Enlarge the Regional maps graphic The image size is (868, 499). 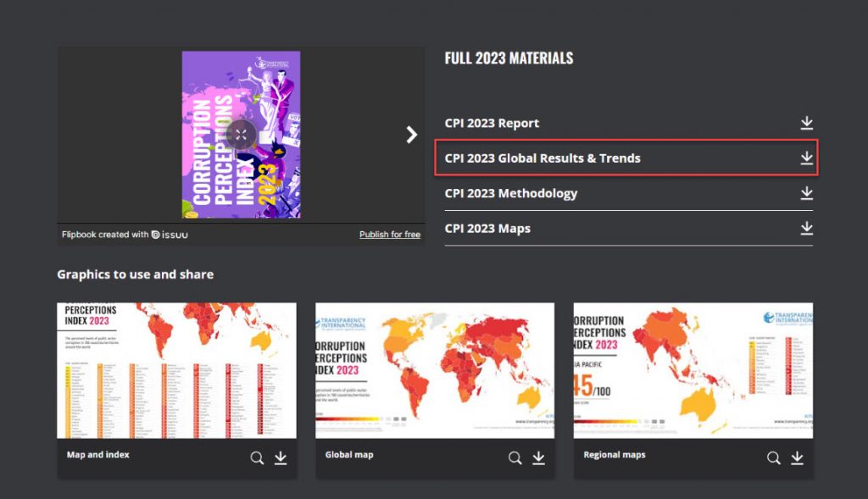click(774, 458)
